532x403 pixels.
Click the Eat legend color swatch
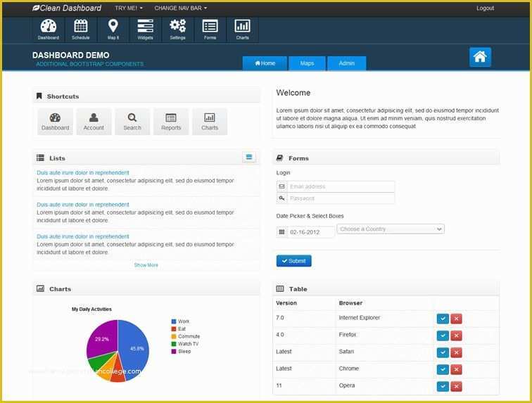pyautogui.click(x=174, y=328)
